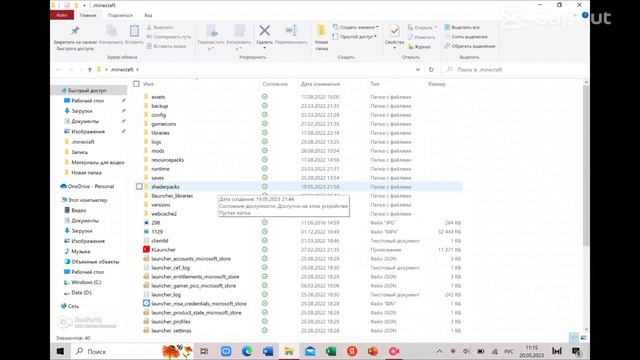This screenshot has height=360, width=640.
Task: Launch Excel from the taskbar
Action: point(331,351)
